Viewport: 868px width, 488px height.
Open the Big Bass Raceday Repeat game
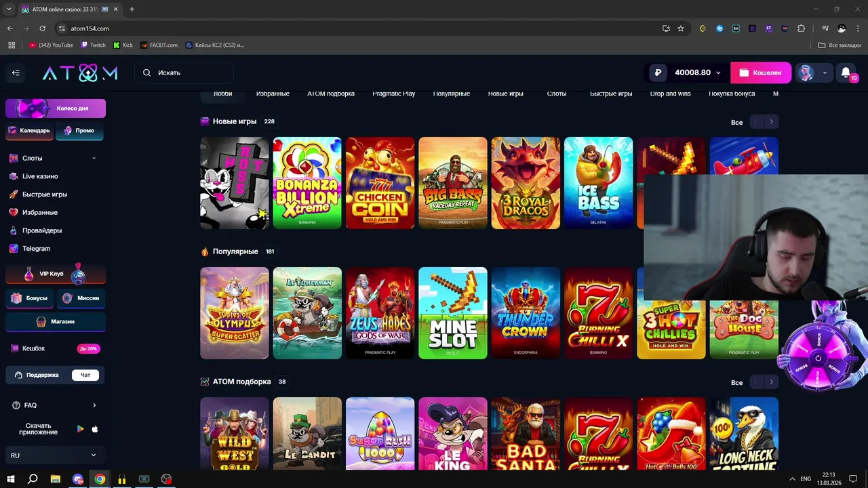click(x=453, y=183)
